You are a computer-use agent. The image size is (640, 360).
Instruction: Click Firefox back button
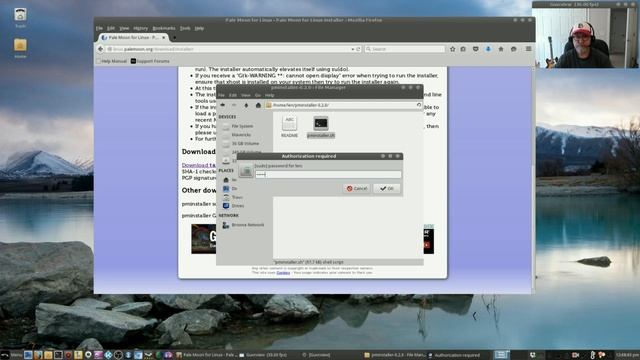[x=100, y=49]
